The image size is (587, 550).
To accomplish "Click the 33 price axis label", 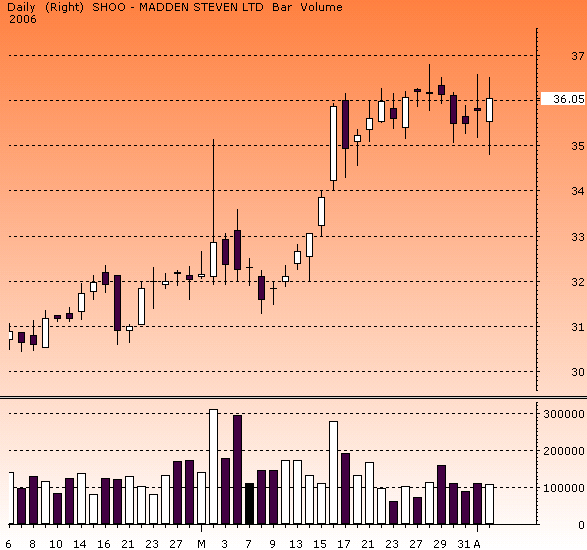I will [577, 237].
